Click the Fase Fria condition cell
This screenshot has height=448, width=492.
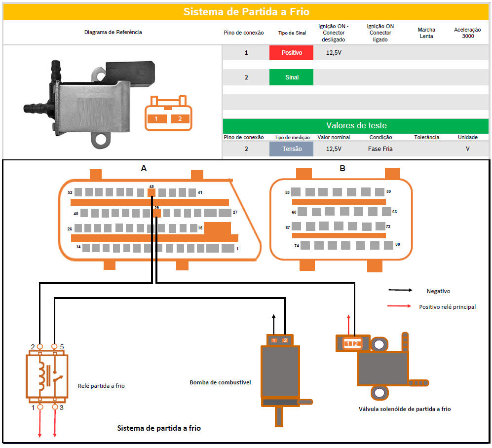click(x=380, y=149)
